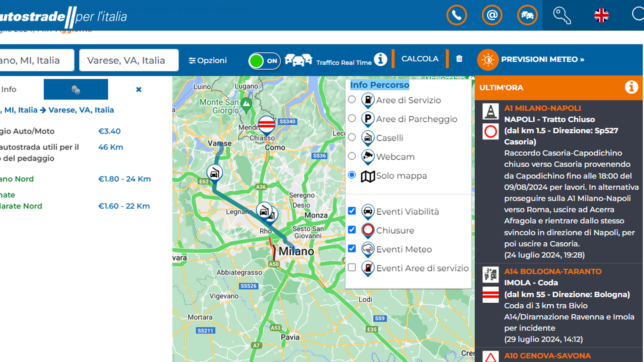The image size is (644, 362).
Task: Open the Opzioni menu
Action: click(207, 60)
